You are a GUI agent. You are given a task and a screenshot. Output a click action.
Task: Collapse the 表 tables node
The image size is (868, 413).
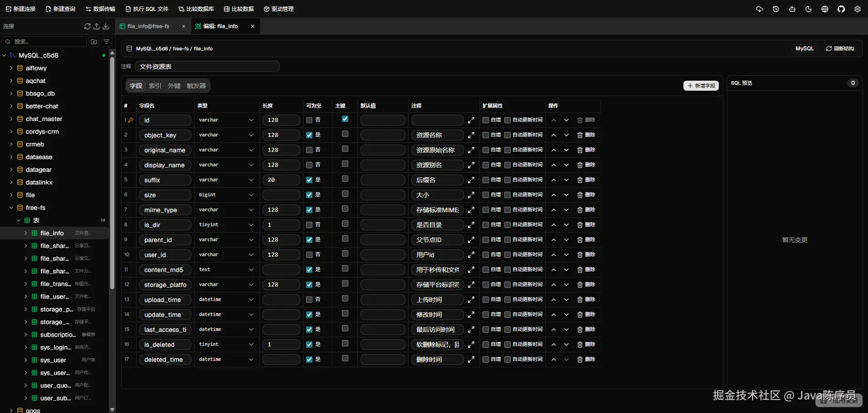(19, 220)
